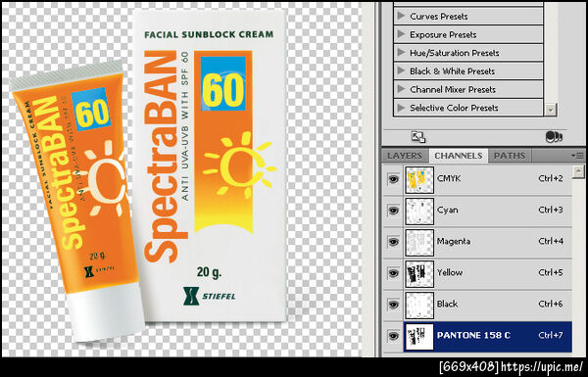588x377 pixels.
Task: Select the Black channel name
Action: [447, 304]
